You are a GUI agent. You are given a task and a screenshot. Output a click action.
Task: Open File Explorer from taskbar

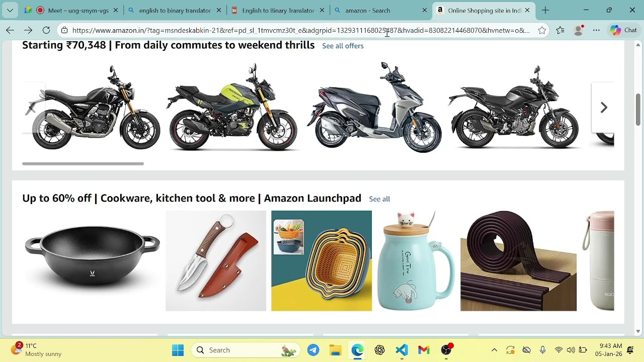(335, 350)
